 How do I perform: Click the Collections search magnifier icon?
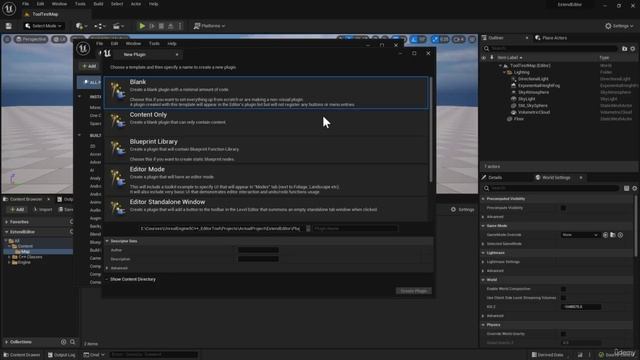click(x=72, y=342)
